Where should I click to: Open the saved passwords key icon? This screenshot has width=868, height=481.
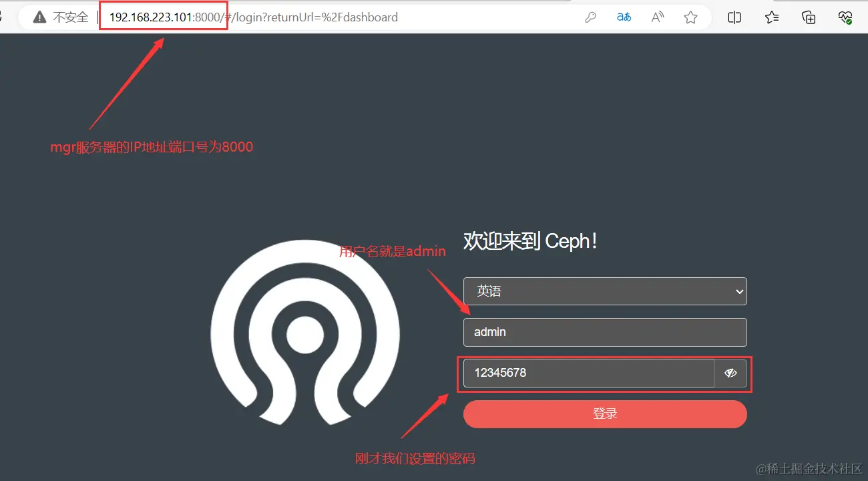[590, 17]
